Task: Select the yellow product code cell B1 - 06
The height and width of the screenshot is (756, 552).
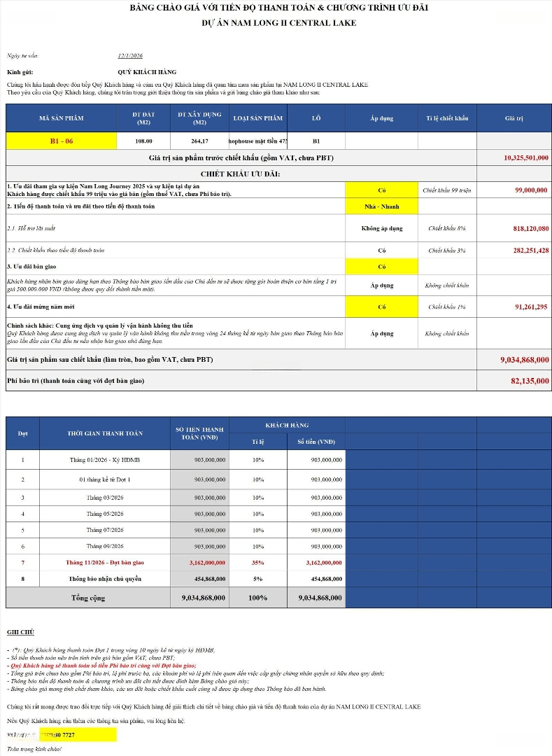Action: tap(61, 141)
